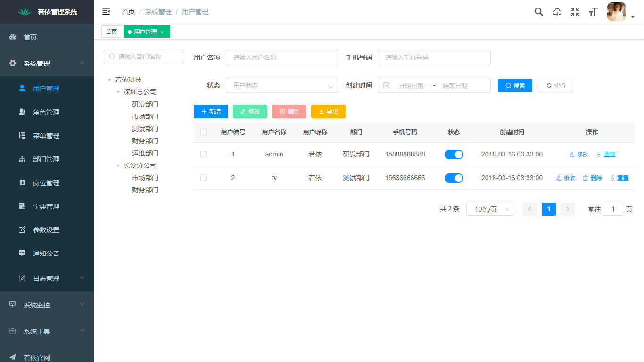This screenshot has width=644, height=362.
Task: Expand the 系统监控 menu chevron
Action: [82, 304]
